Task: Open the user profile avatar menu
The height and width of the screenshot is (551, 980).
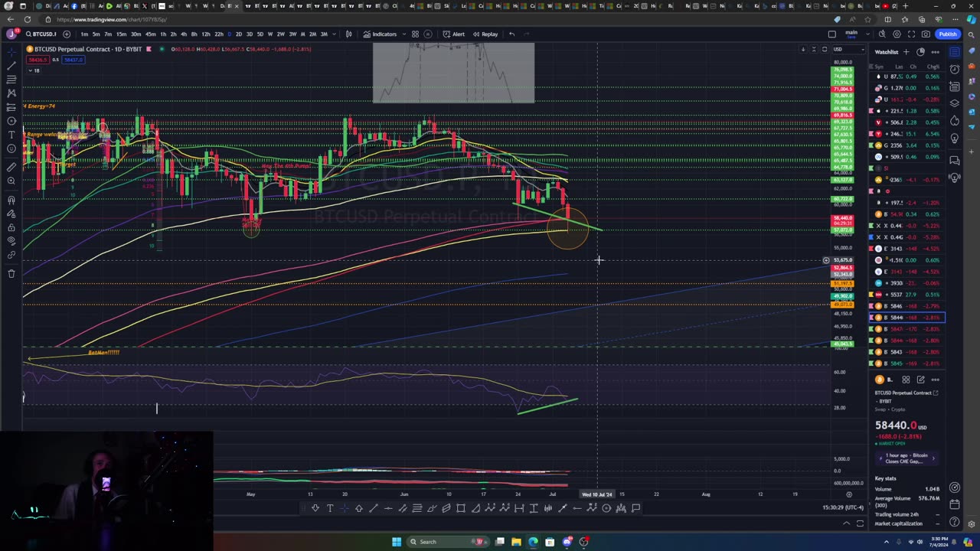Action: (x=11, y=34)
